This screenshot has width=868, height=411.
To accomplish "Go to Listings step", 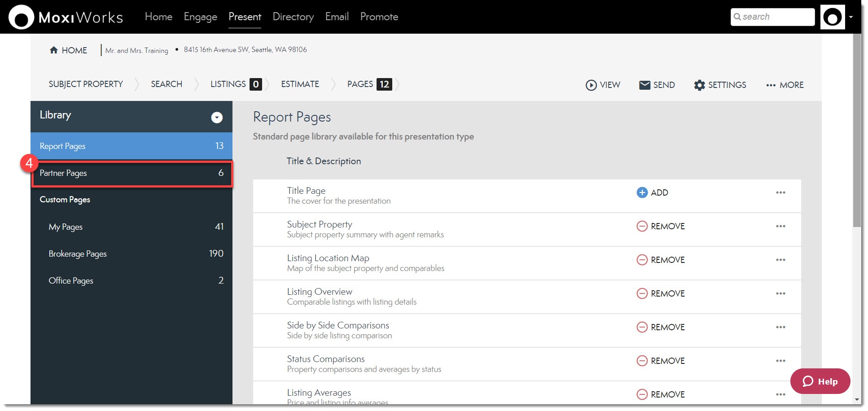I will tap(236, 84).
